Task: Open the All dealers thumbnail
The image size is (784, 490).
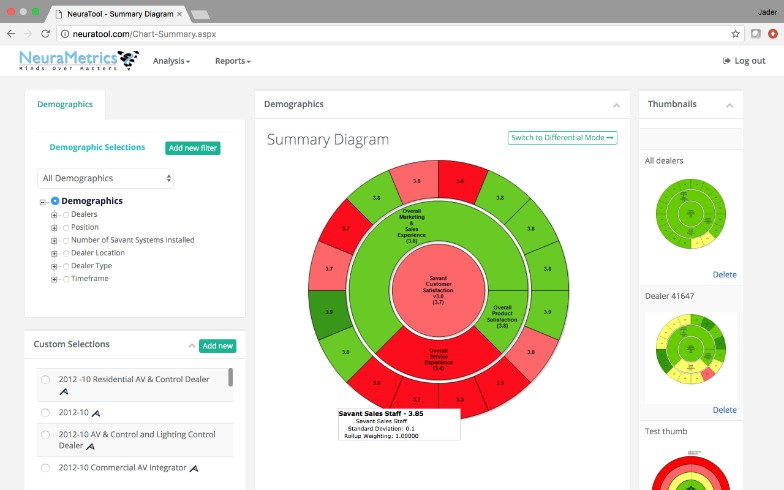Action: click(x=690, y=214)
